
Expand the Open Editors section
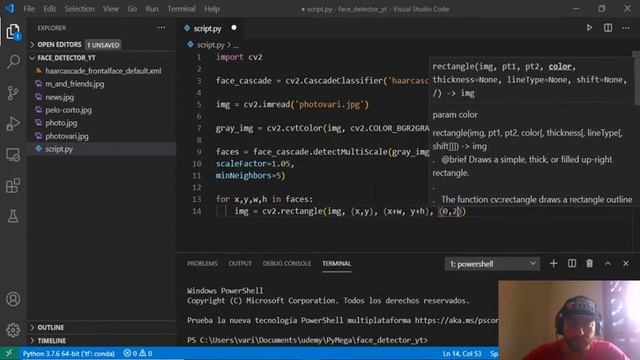(101, 45)
